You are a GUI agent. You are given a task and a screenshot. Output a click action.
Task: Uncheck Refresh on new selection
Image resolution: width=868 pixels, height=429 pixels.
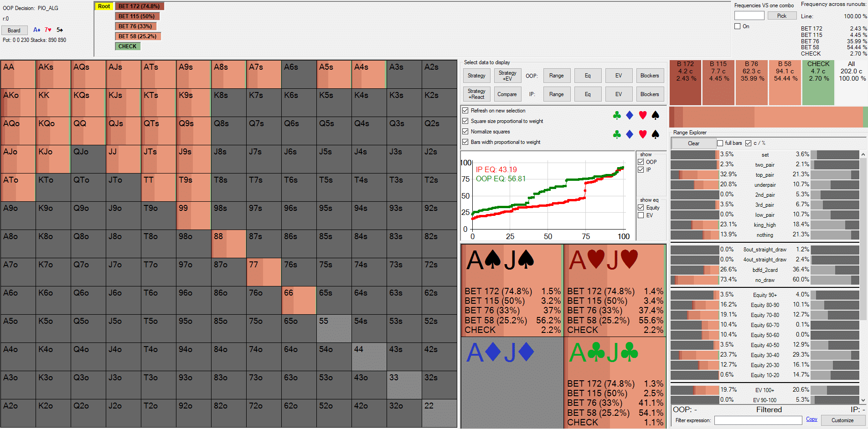[465, 111]
